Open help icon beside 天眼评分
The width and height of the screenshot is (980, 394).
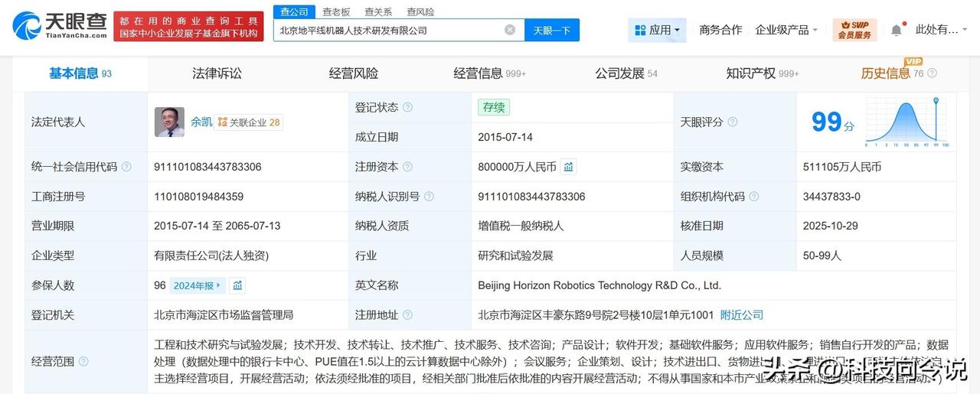click(x=733, y=122)
